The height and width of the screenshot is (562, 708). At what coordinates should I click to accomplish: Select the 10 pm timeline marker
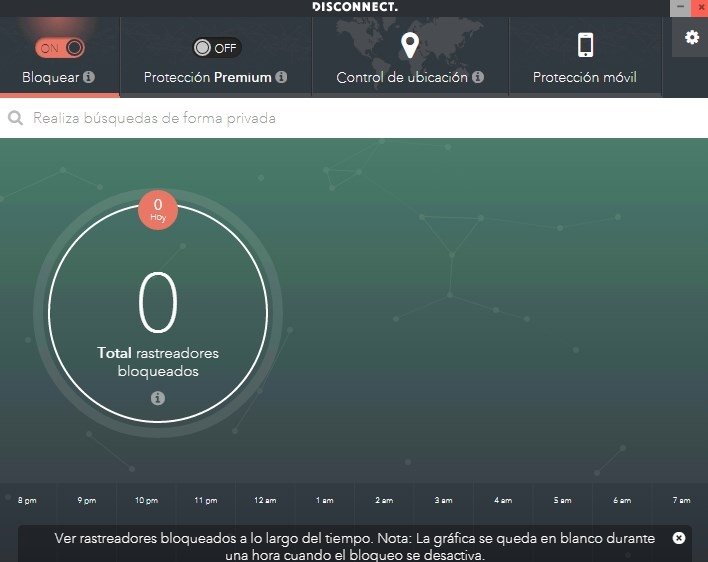(x=146, y=500)
